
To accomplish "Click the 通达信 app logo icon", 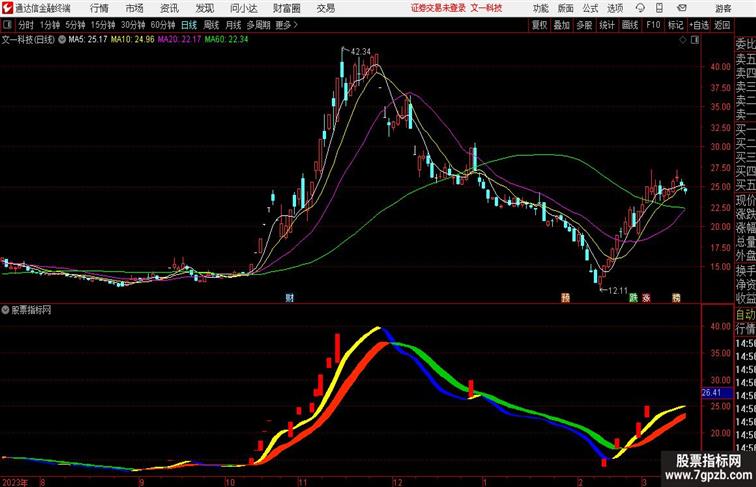I will tap(7, 8).
